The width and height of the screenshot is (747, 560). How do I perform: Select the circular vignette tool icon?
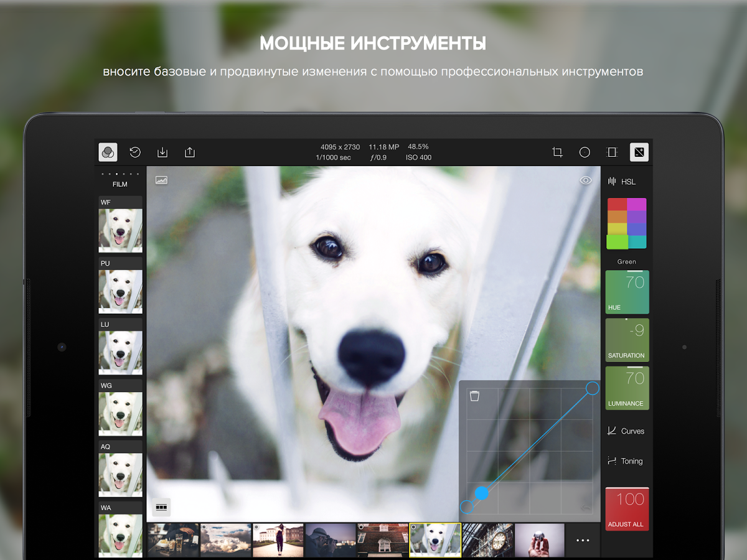click(x=585, y=152)
